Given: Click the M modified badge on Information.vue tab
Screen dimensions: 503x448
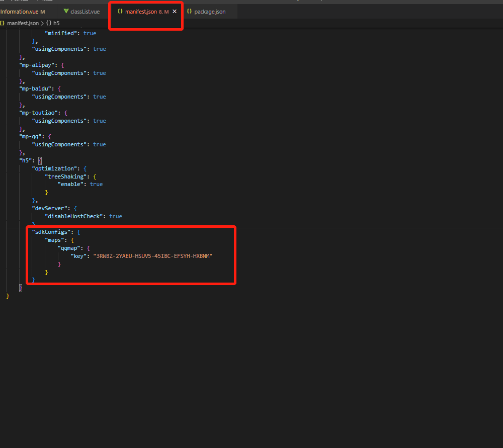Looking at the screenshot, I should tap(43, 12).
